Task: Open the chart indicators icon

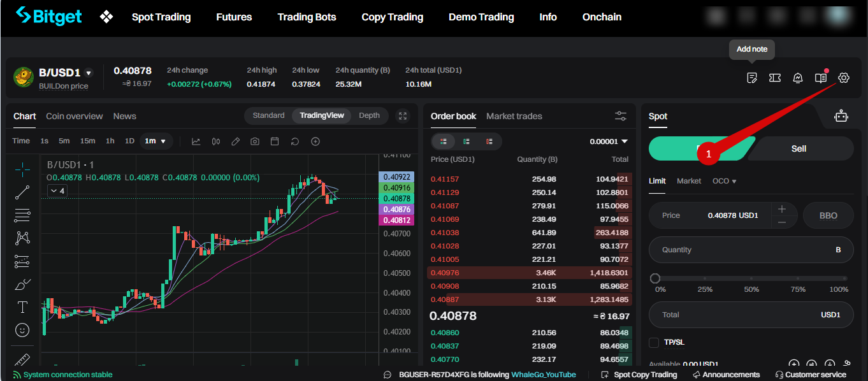Action: click(196, 141)
